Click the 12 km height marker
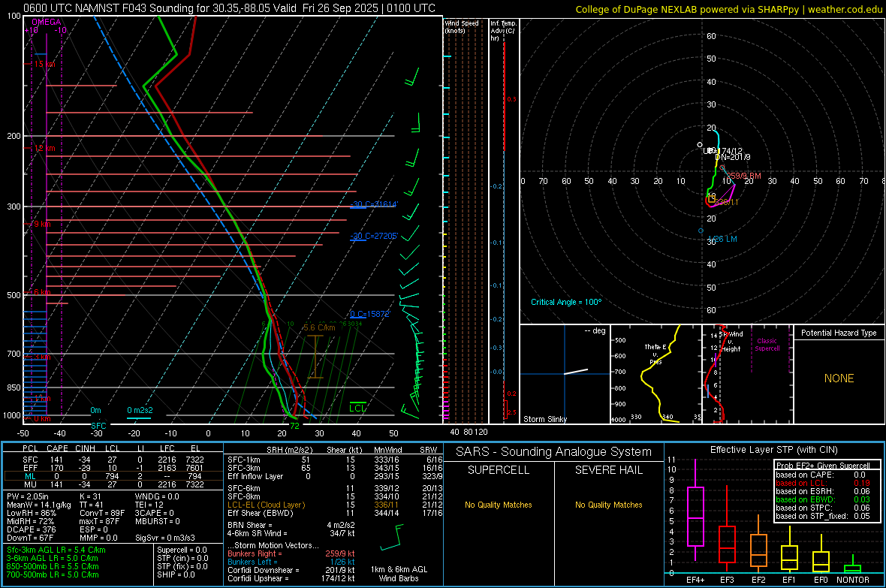The width and height of the screenshot is (886, 588). coord(44,148)
